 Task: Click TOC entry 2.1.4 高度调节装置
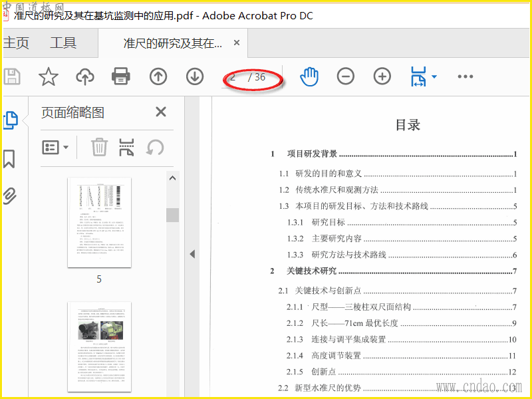[402, 356]
